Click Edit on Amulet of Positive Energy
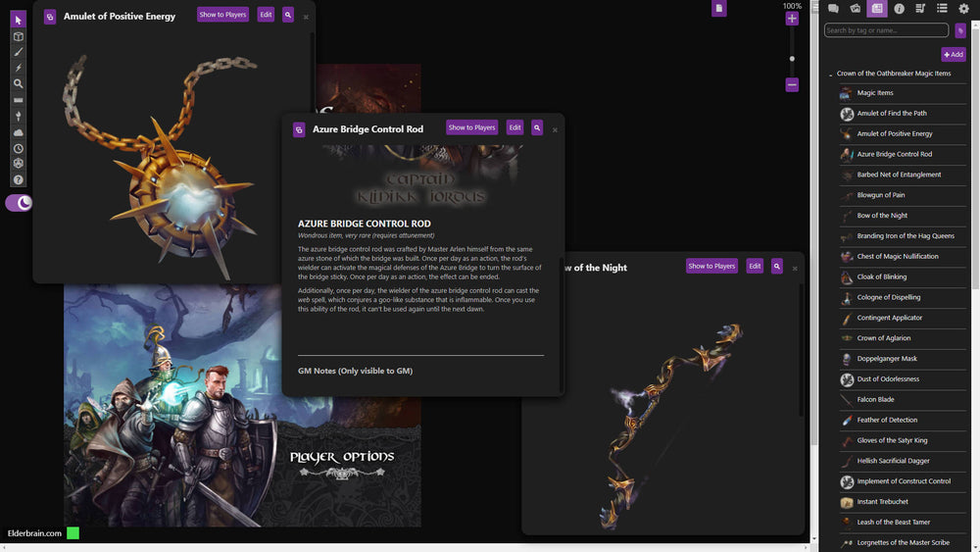 (266, 15)
